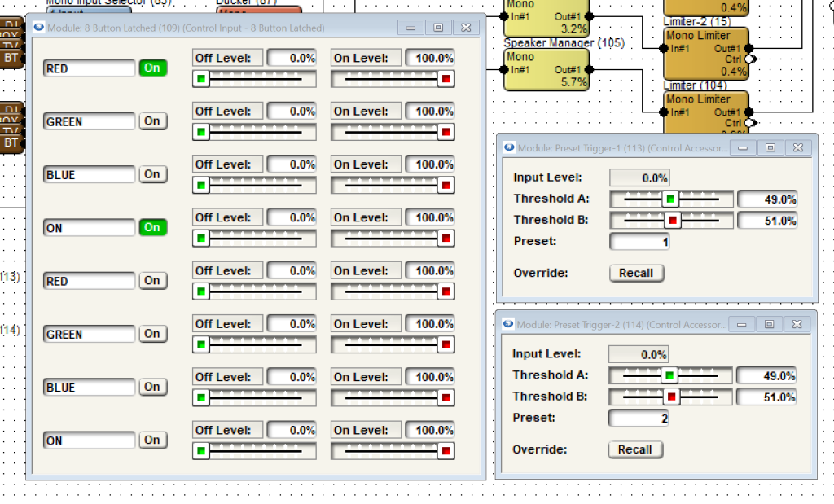Click the On Level red handle for second GREEN row
Image resolution: width=834 pixels, height=504 pixels.
pos(446,344)
